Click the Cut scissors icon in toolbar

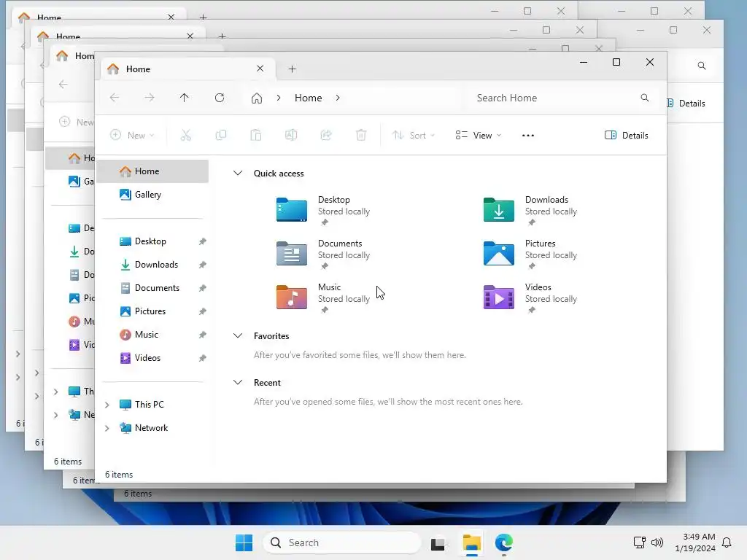[186, 135]
